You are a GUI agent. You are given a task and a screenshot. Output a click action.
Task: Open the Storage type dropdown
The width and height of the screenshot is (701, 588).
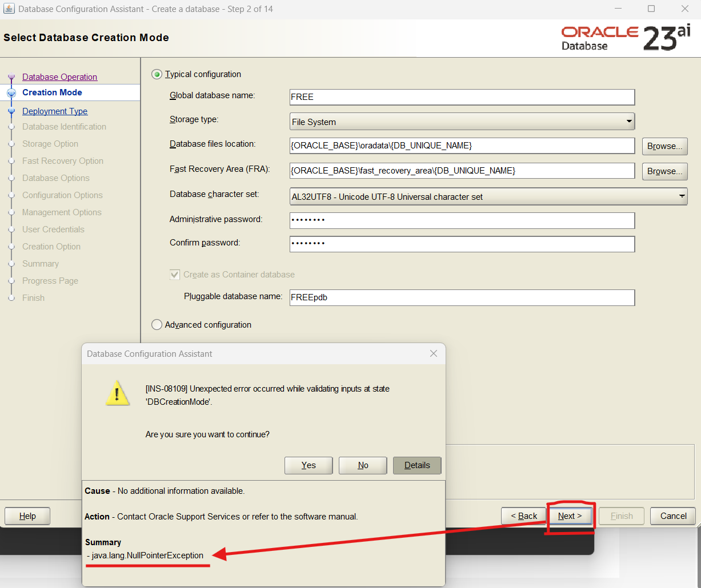click(462, 122)
